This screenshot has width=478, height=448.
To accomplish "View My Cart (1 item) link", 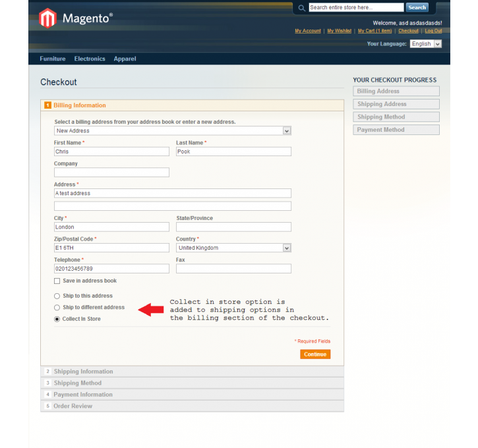I will [x=375, y=31].
